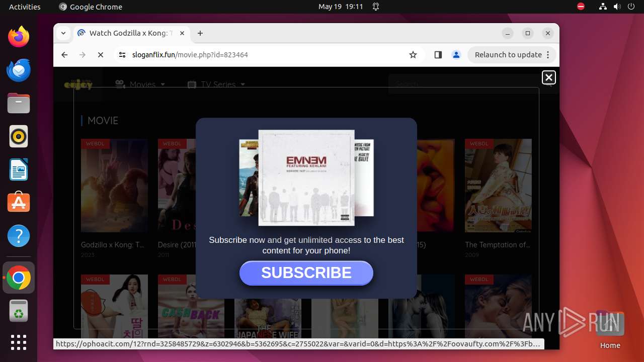Open LibreOffice Writer from dock

(19, 169)
